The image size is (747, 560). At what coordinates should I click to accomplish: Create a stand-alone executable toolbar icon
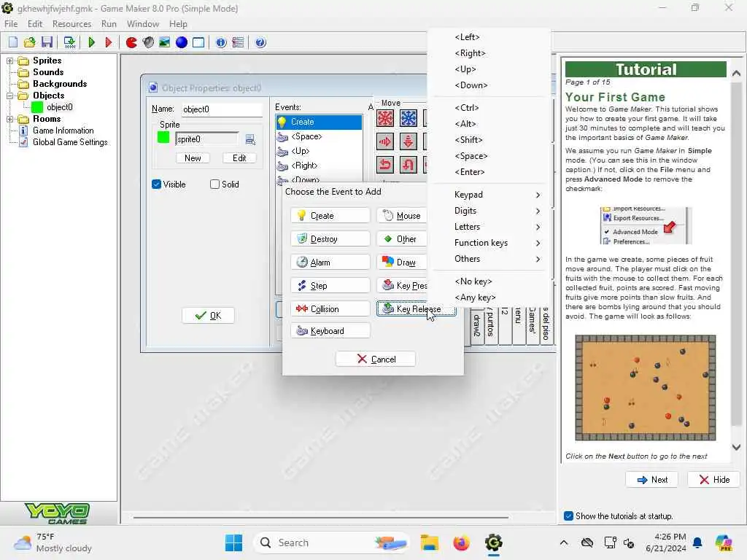coord(69,42)
